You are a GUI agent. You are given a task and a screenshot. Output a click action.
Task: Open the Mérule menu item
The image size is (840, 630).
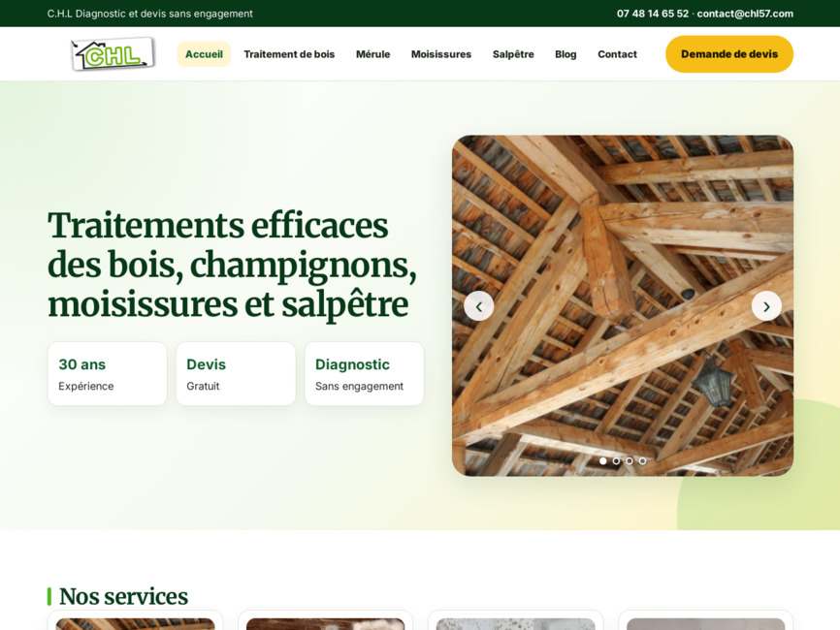[372, 54]
